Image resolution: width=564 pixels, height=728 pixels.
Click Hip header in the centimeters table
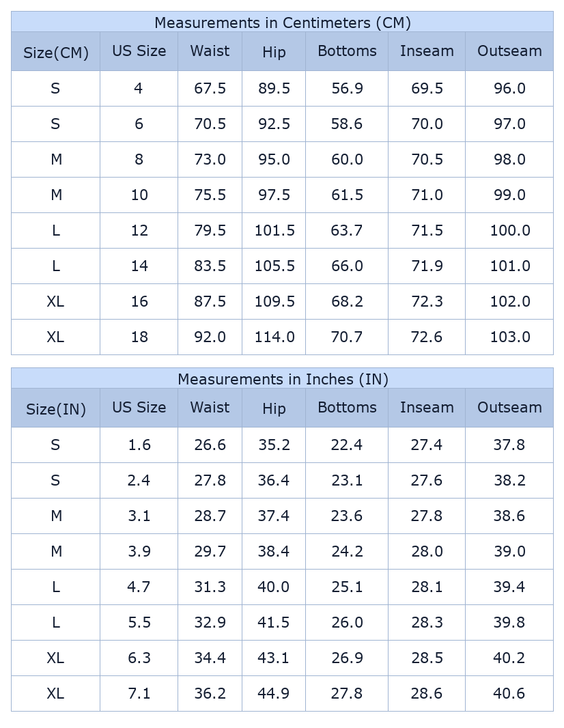(274, 53)
